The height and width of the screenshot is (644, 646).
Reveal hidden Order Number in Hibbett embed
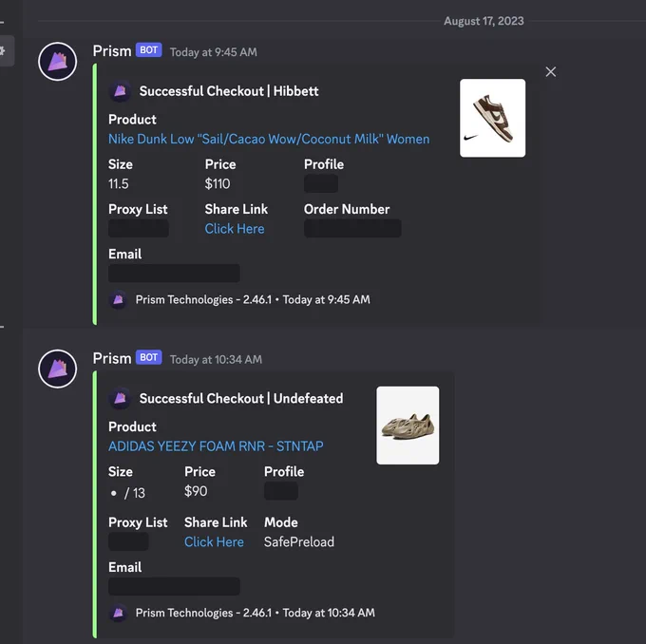[352, 228]
